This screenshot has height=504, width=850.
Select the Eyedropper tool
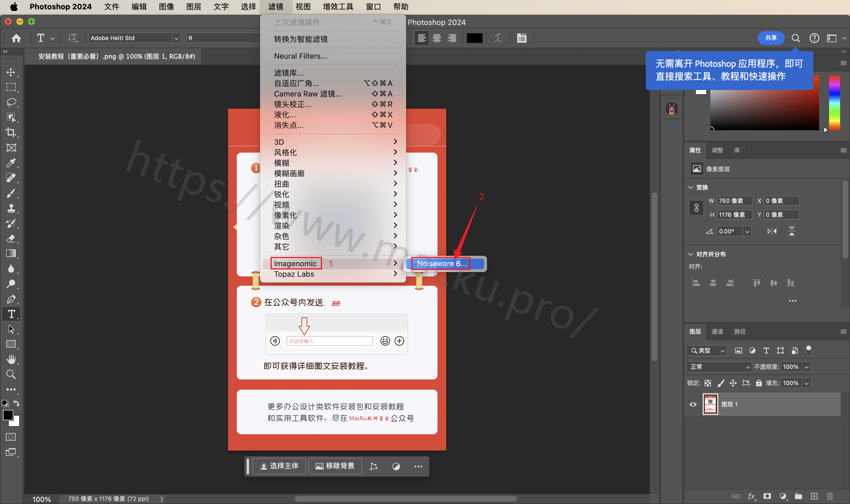pyautogui.click(x=11, y=163)
